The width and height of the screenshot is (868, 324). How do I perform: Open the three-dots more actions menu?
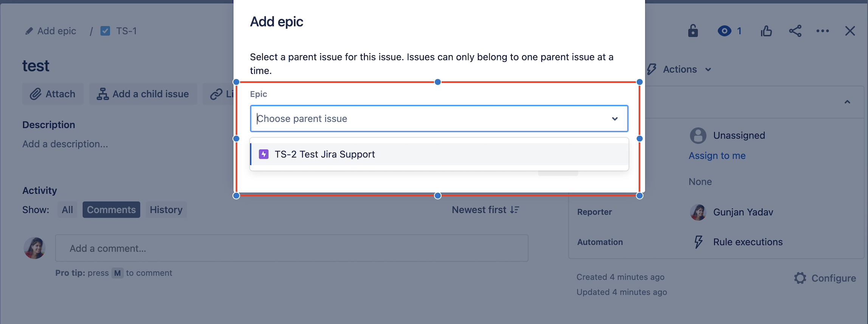822,31
